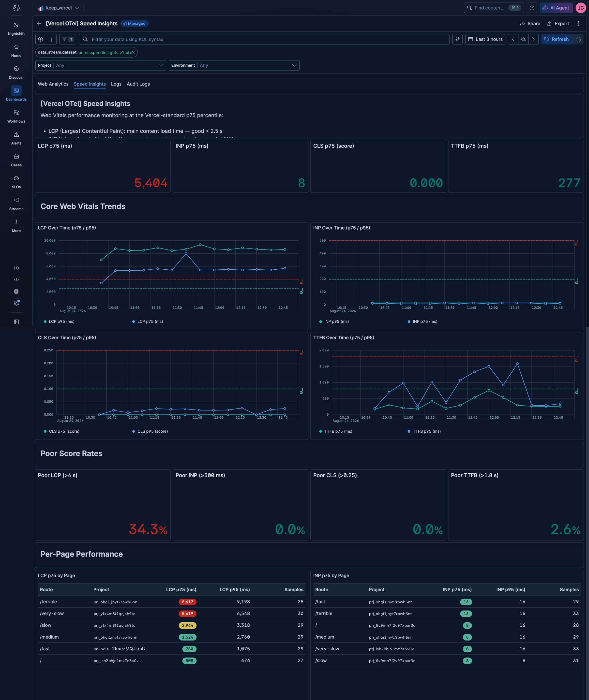Click the Refresh button
The height and width of the screenshot is (700, 589).
point(557,39)
